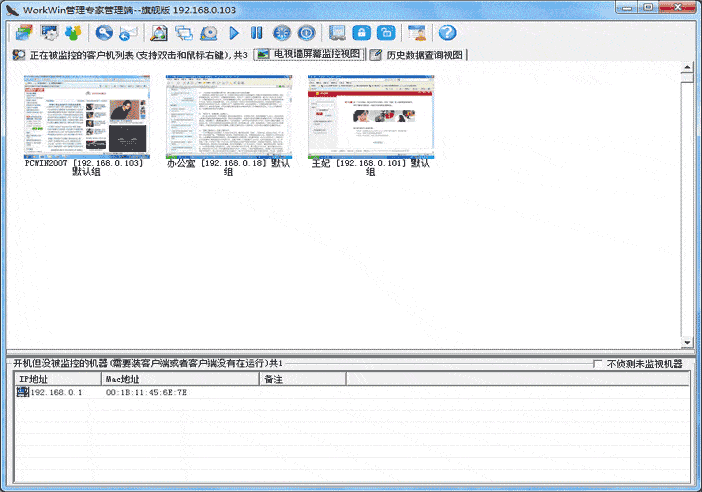Click the blue closed padlock icon
The height and width of the screenshot is (492, 702).
[x=362, y=33]
